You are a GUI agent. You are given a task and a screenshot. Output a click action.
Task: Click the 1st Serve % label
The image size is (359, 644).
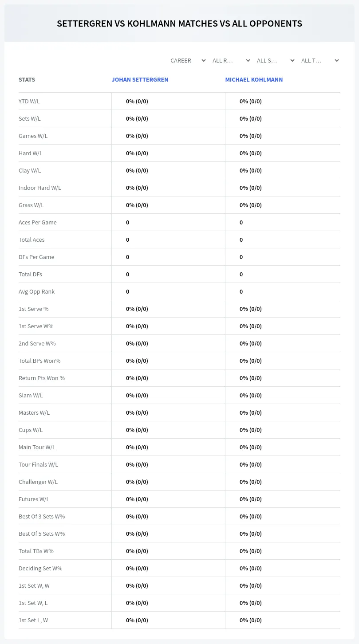pyautogui.click(x=34, y=309)
